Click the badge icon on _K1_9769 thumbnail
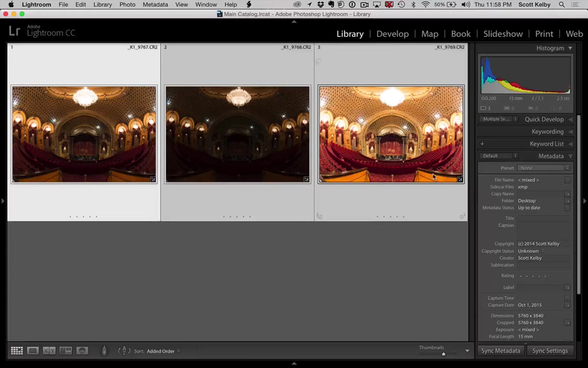This screenshot has height=368, width=588. (460, 180)
